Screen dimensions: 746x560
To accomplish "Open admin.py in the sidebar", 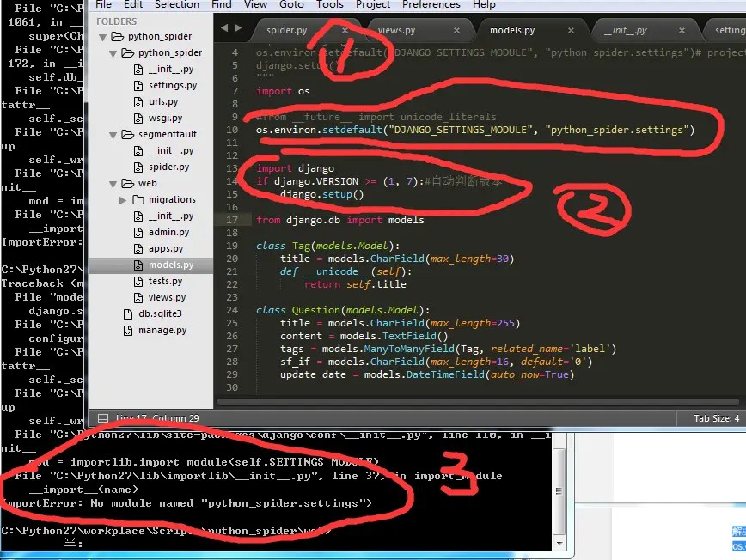I will coord(169,232).
